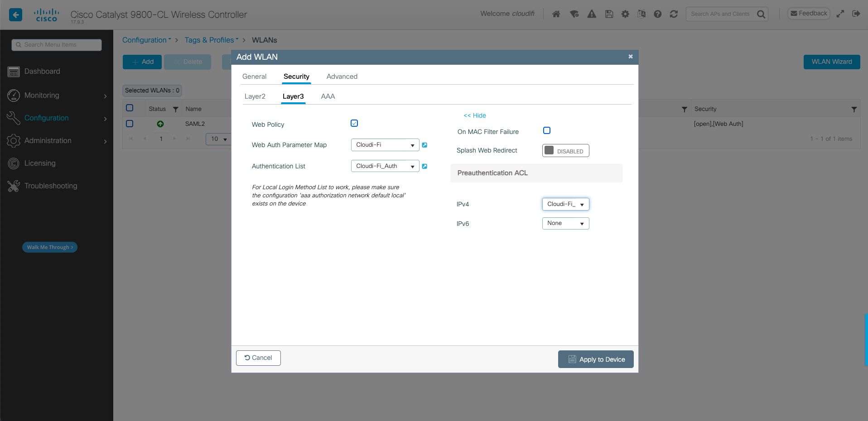Click the Delete button
The image size is (868, 421).
pyautogui.click(x=188, y=62)
